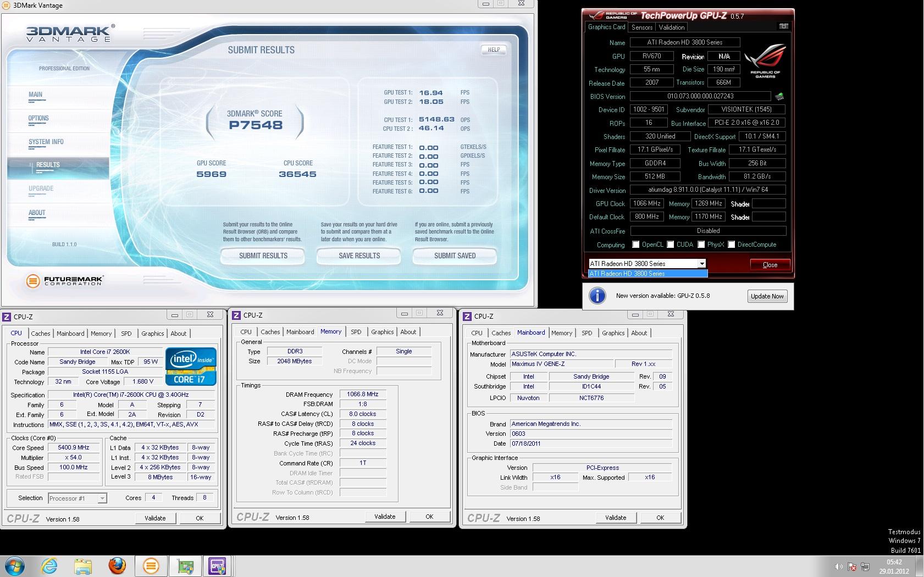Click the red Close button in GPU-Z
The width and height of the screenshot is (924, 577).
pyautogui.click(x=770, y=264)
